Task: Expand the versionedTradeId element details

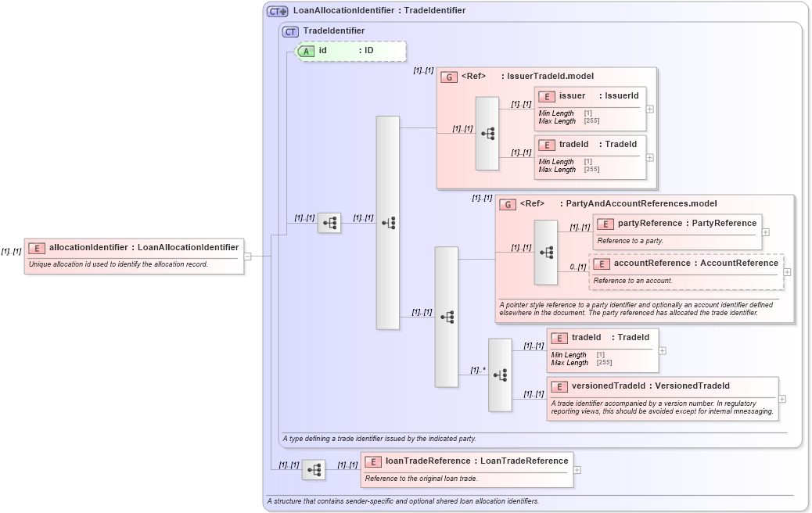Action: 782,399
